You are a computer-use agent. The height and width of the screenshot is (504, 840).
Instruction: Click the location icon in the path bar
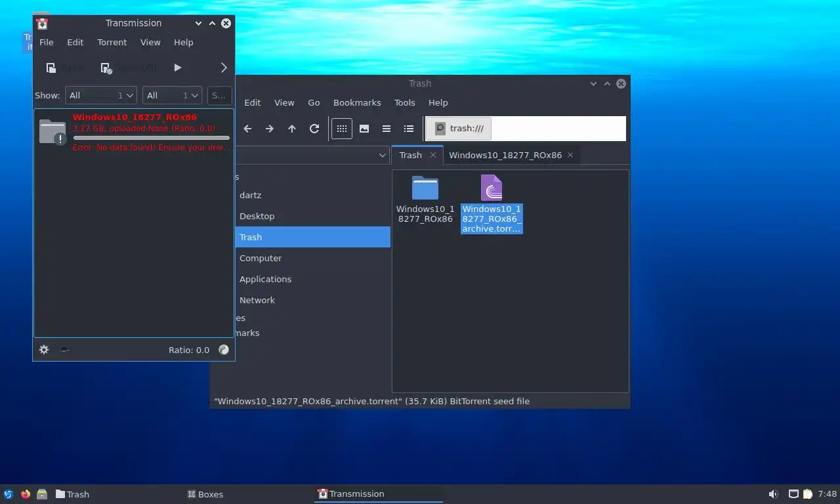440,129
